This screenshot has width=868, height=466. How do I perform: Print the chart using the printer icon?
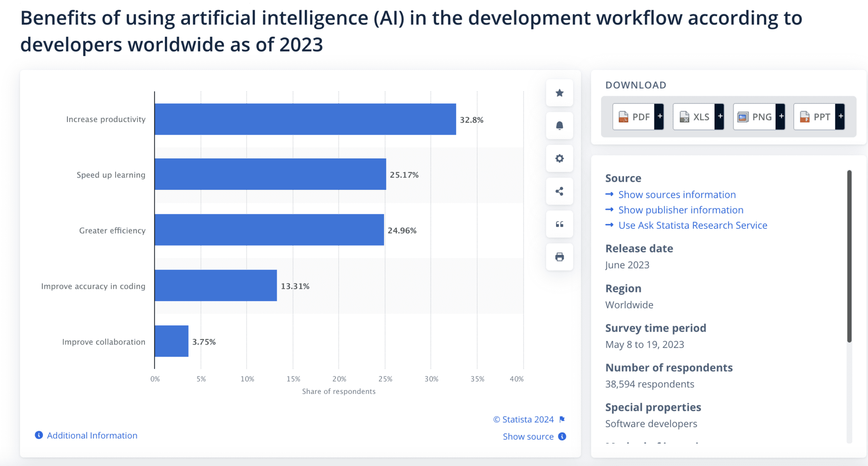[x=559, y=257]
